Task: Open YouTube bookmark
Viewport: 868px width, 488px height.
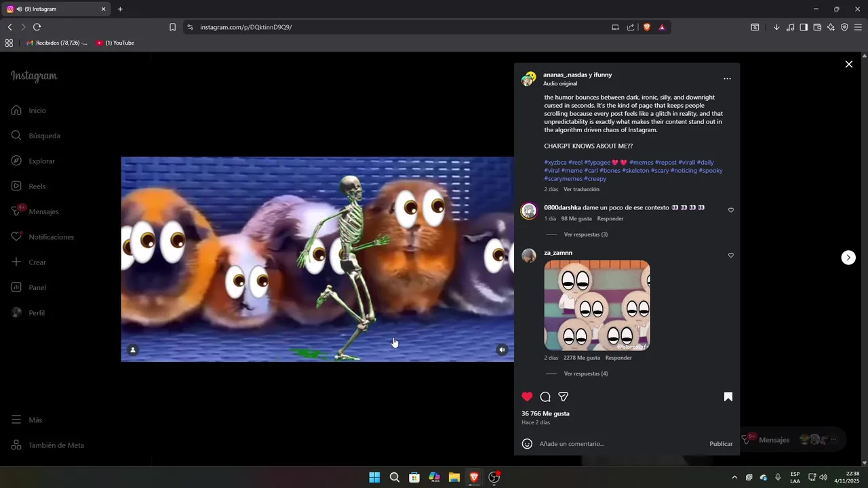Action: tap(115, 43)
